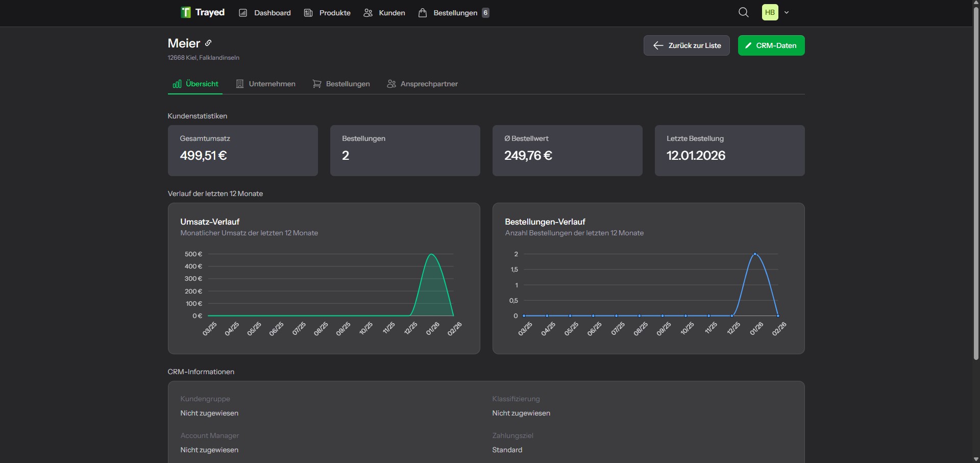980x463 pixels.
Task: Click the Trayed logo icon
Action: coord(185,12)
